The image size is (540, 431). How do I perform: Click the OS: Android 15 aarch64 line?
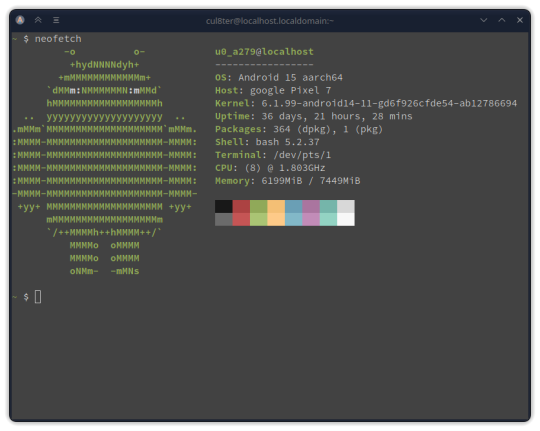(279, 77)
